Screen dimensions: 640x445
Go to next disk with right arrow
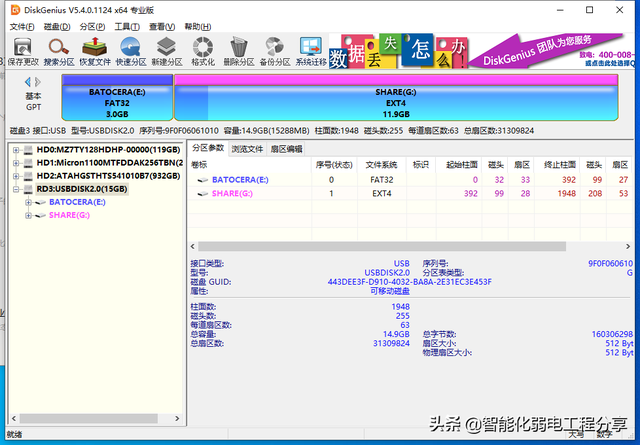[38, 82]
